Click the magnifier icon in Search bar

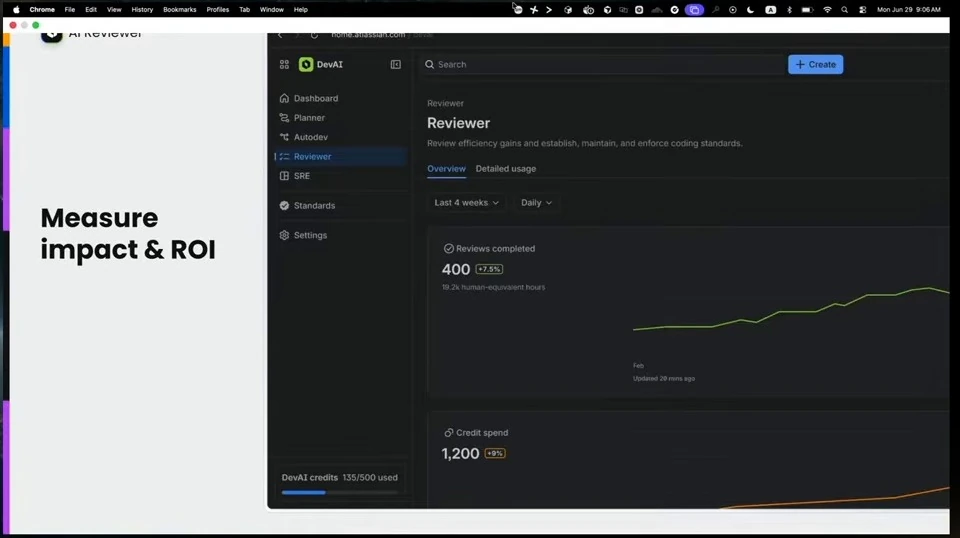tap(430, 64)
